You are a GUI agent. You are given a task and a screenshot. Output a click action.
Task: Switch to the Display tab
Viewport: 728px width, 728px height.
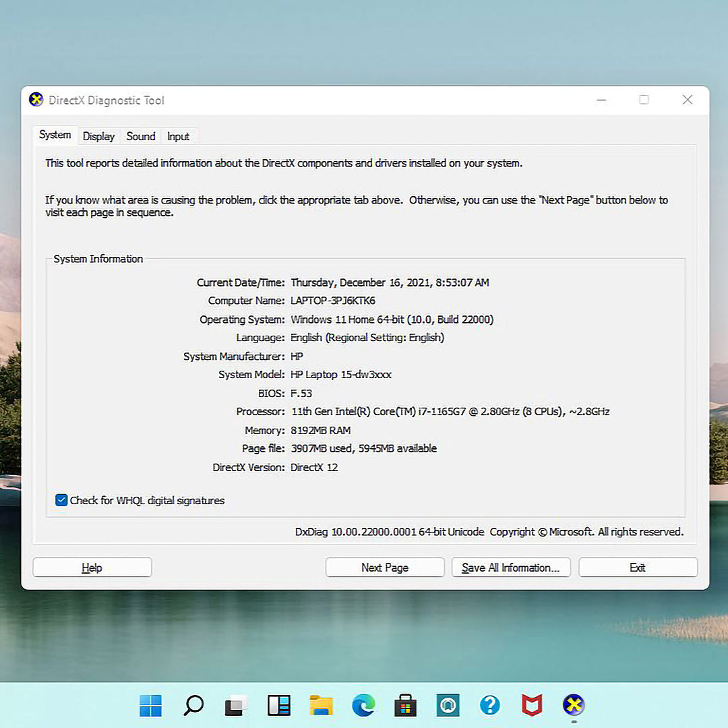[x=98, y=136]
